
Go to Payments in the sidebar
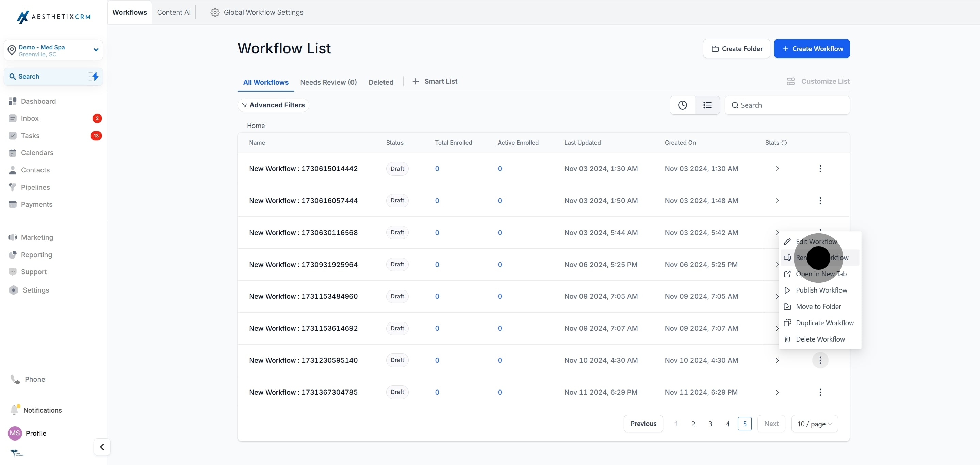36,204
